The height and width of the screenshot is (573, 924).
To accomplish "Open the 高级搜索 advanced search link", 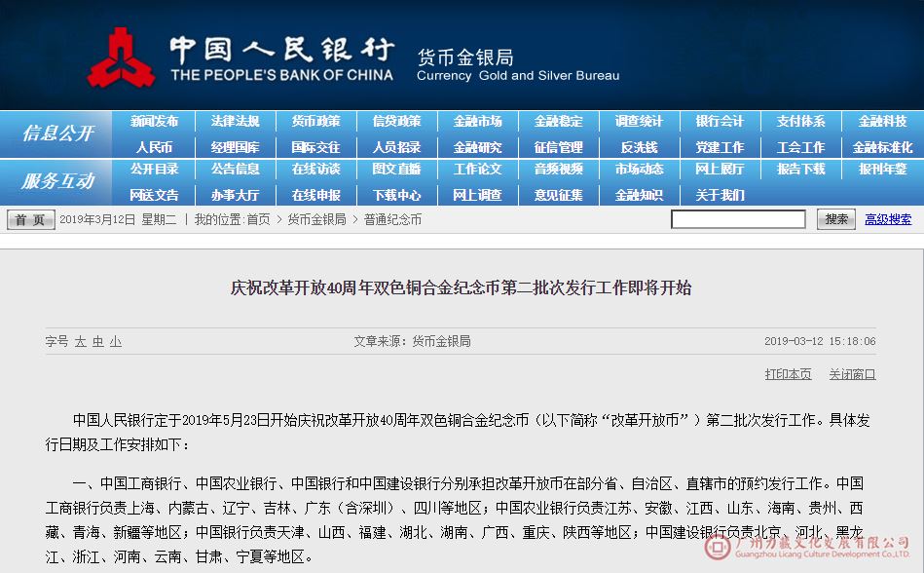I will [888, 220].
